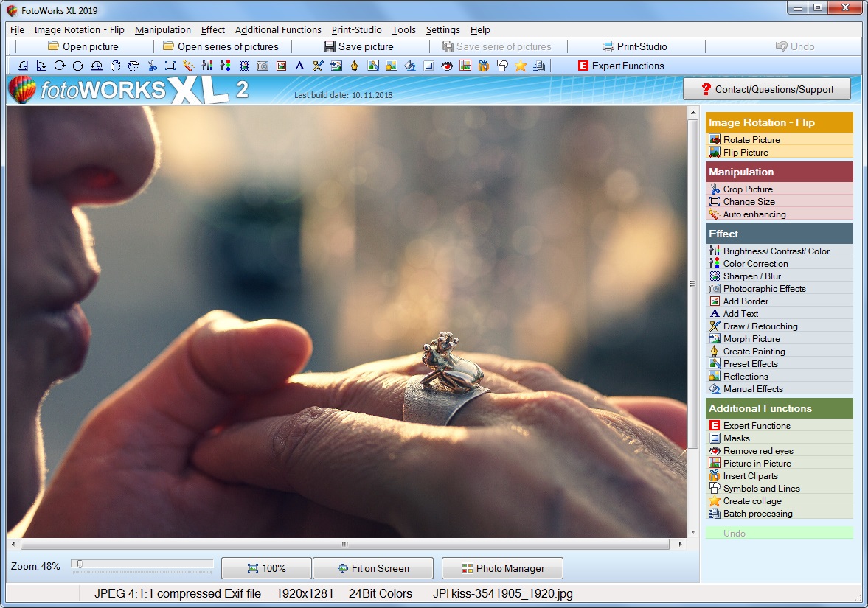Screen dimensions: 868x608
Task: Select the Crop Picture scissors tool icon
Action: pyautogui.click(x=153, y=66)
